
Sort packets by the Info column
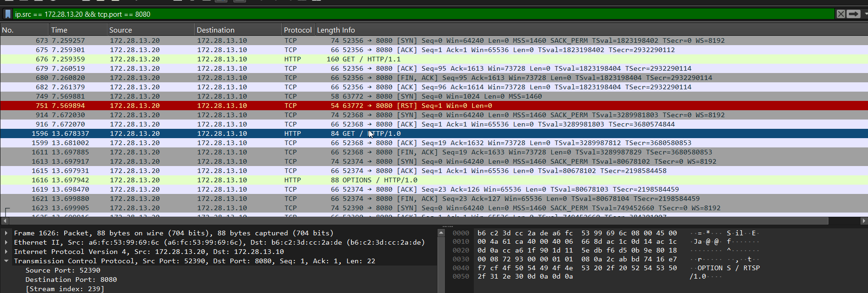tap(604, 30)
